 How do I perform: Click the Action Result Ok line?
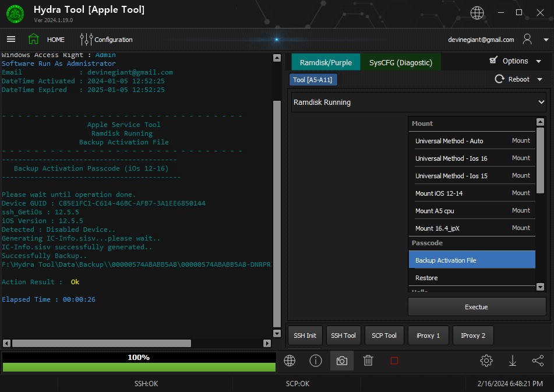coord(40,282)
